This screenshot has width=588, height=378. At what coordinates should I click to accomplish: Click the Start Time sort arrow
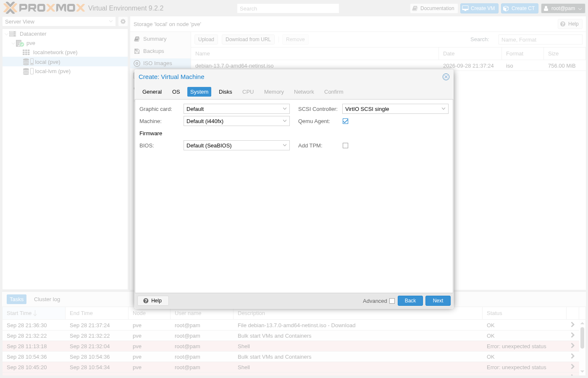[x=35, y=313]
